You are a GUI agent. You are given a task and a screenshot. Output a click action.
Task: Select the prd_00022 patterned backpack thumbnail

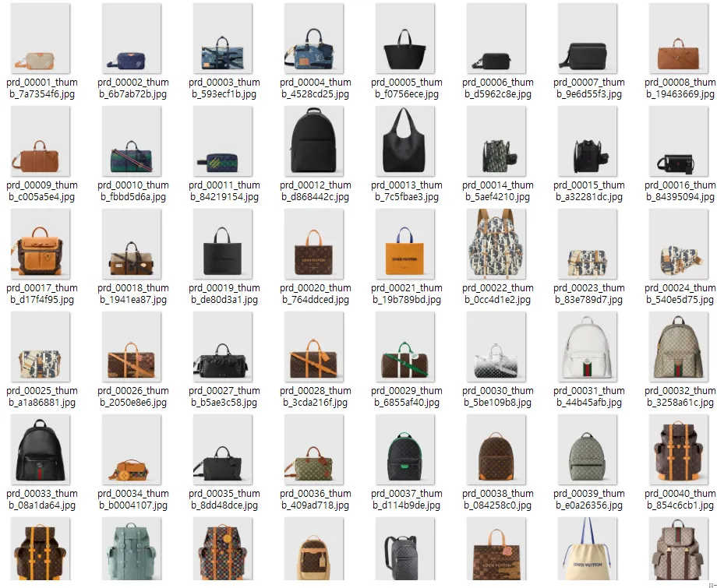[496, 244]
